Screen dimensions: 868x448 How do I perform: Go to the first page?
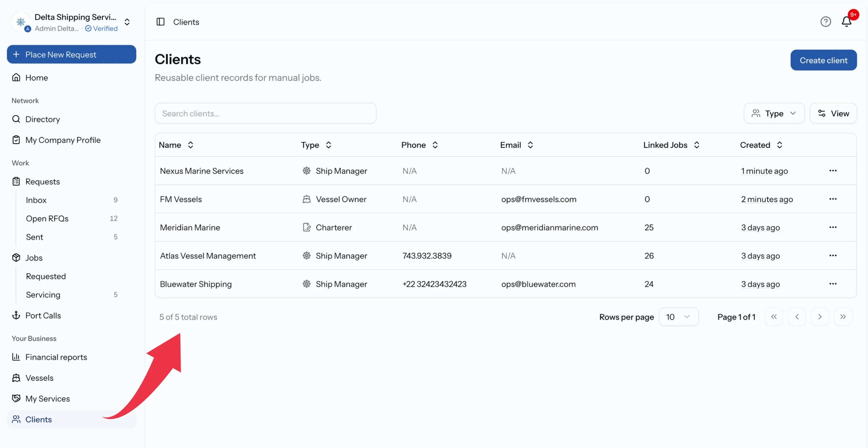tap(774, 317)
